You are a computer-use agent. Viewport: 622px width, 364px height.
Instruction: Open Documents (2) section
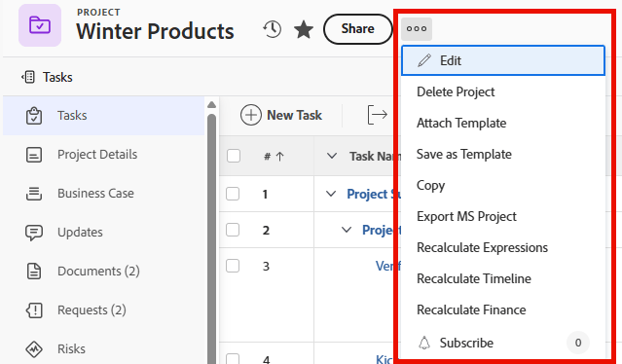[x=103, y=272]
